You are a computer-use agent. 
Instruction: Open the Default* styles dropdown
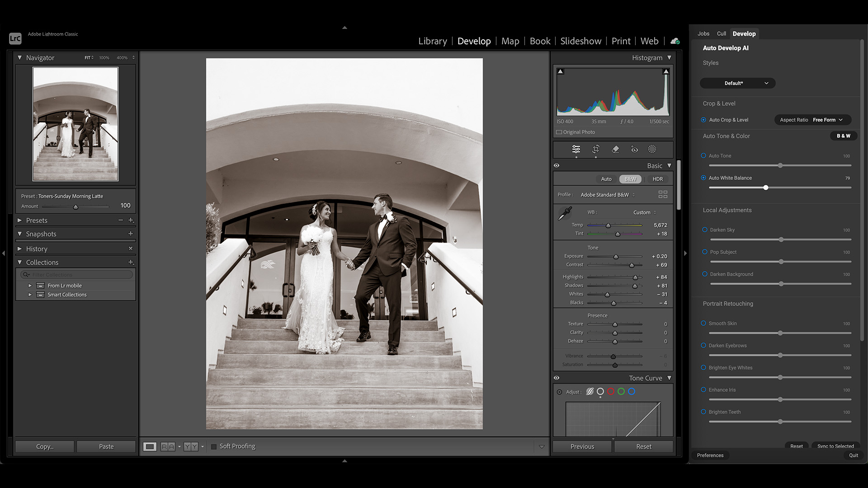click(x=737, y=83)
